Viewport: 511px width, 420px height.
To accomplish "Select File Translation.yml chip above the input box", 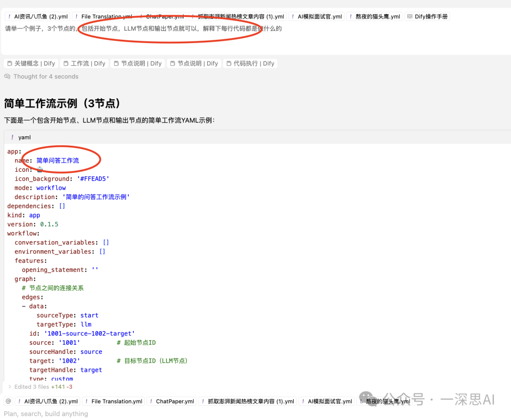I will pyautogui.click(x=114, y=402).
